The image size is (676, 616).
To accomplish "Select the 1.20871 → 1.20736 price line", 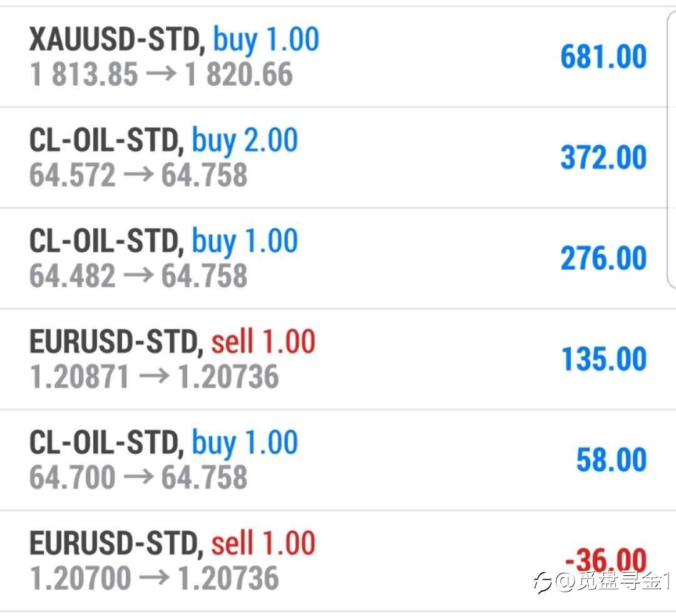I will pos(154,377).
